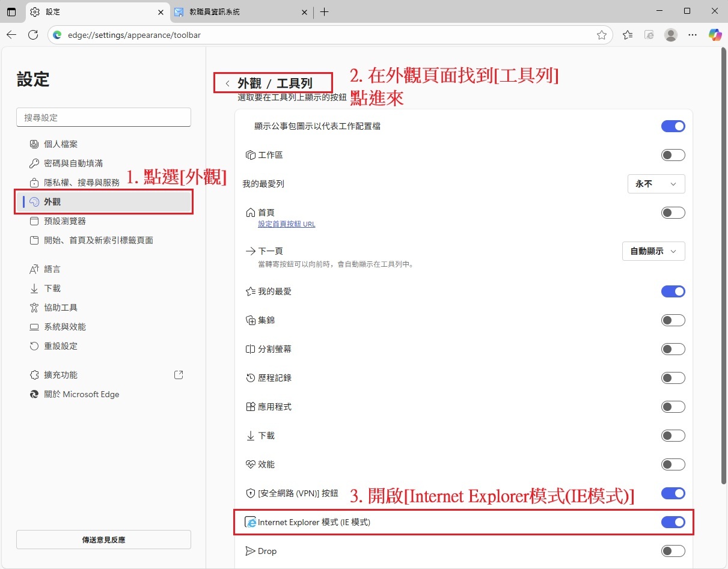Open the Favorites list icon
728x569 pixels.
(628, 35)
